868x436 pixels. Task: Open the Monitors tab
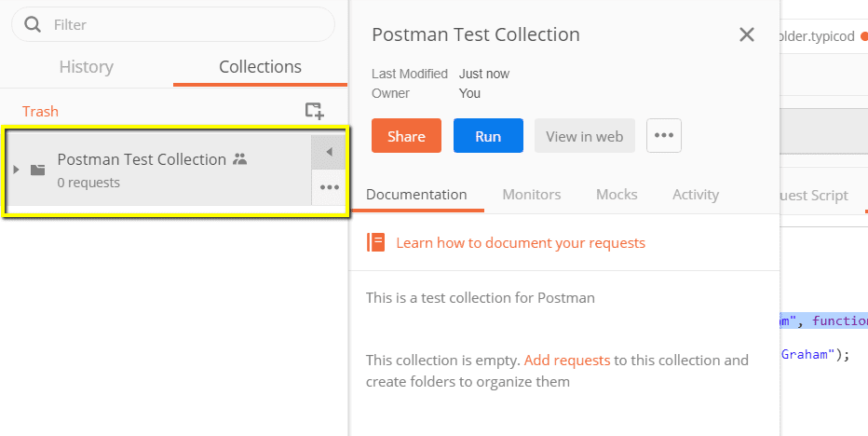point(531,195)
